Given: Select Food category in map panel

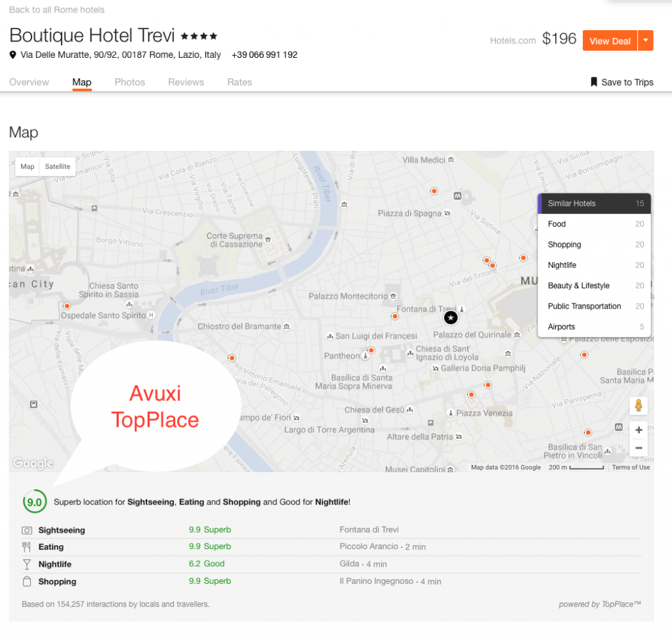Looking at the screenshot, I should tap(595, 224).
